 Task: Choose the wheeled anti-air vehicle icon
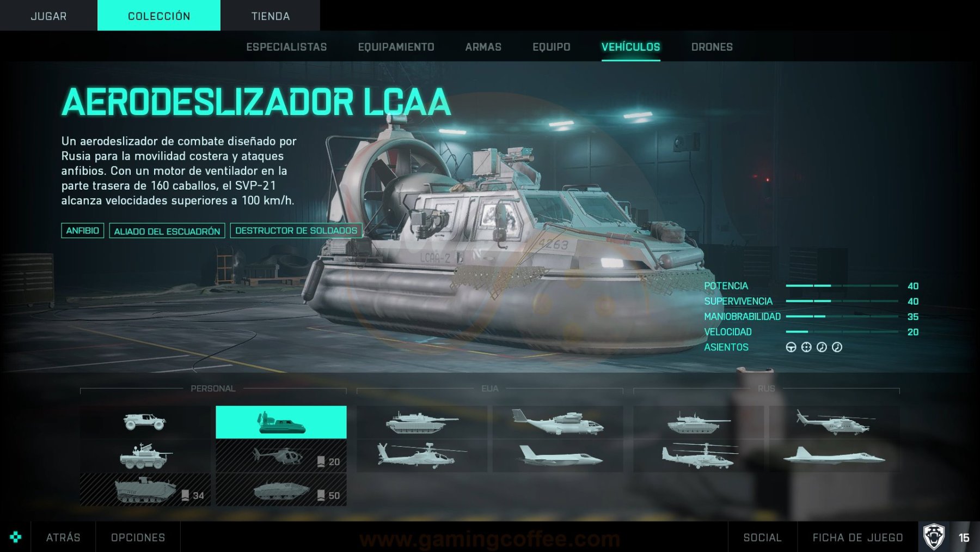tap(145, 456)
